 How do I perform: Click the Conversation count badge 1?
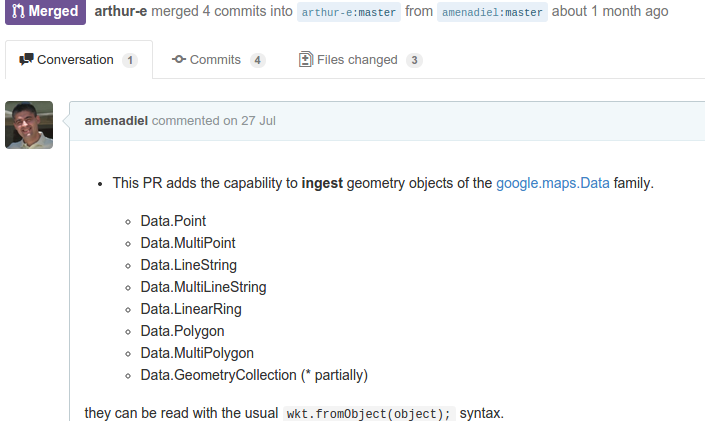[x=130, y=60]
